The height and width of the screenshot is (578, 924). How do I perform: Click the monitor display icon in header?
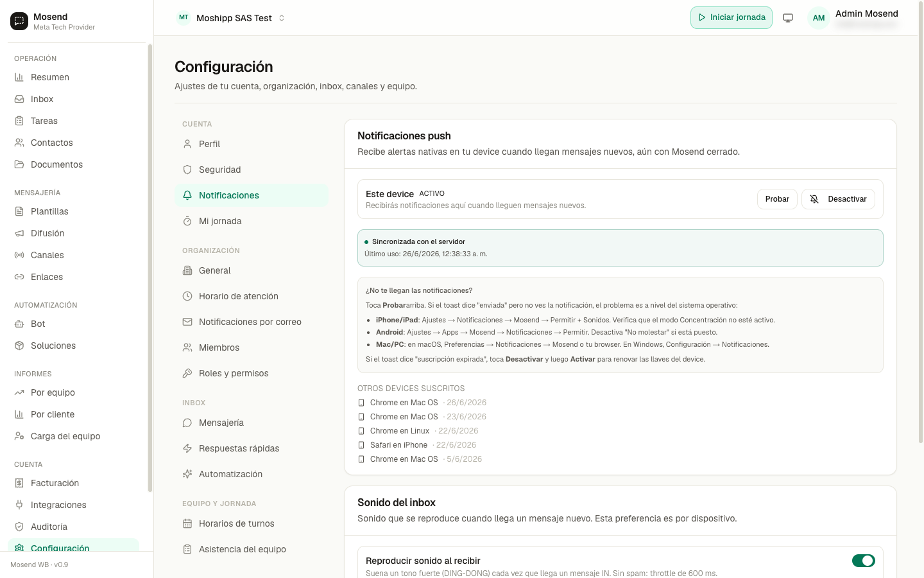788,18
